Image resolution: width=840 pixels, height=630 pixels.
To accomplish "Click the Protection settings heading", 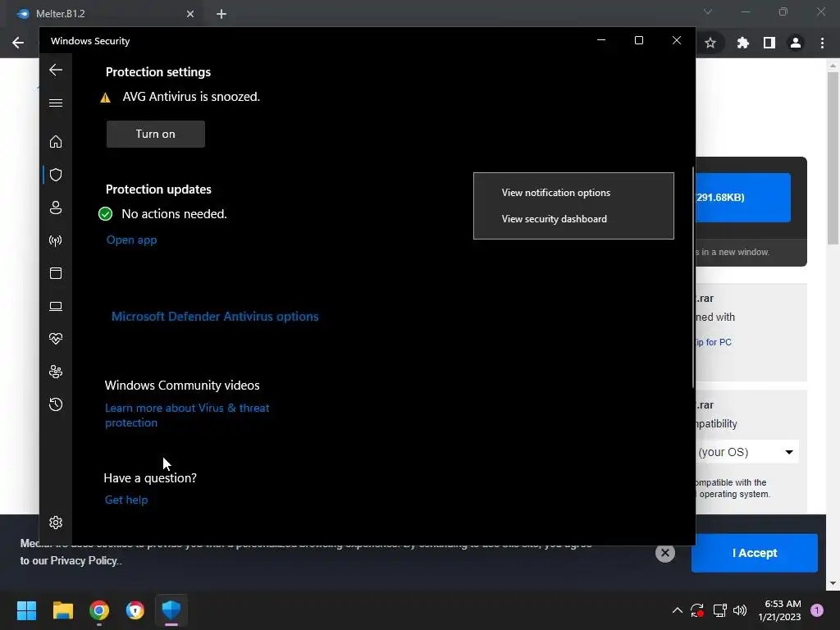I will point(158,72).
